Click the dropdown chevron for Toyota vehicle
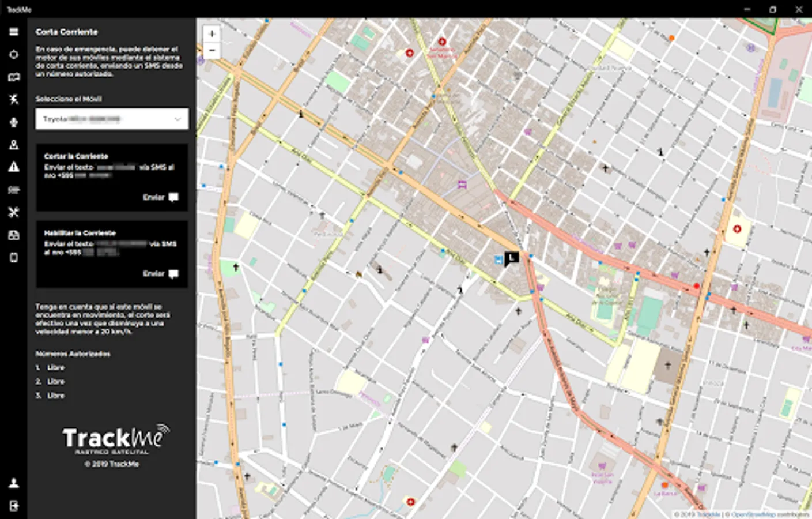This screenshot has width=812, height=519. pyautogui.click(x=177, y=119)
